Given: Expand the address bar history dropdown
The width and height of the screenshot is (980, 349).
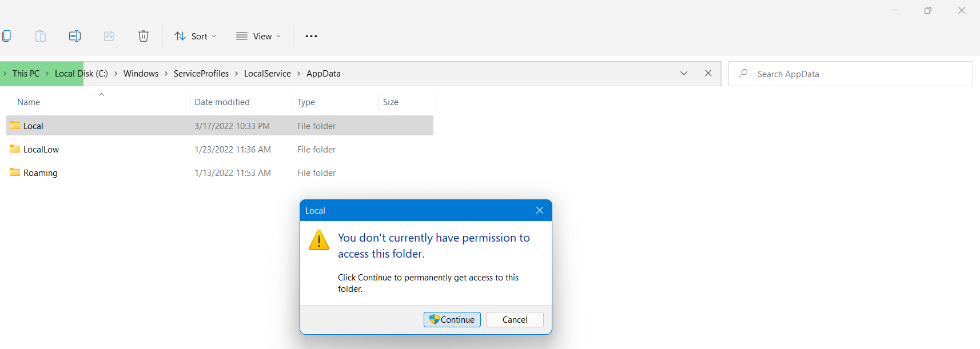Looking at the screenshot, I should pos(684,73).
